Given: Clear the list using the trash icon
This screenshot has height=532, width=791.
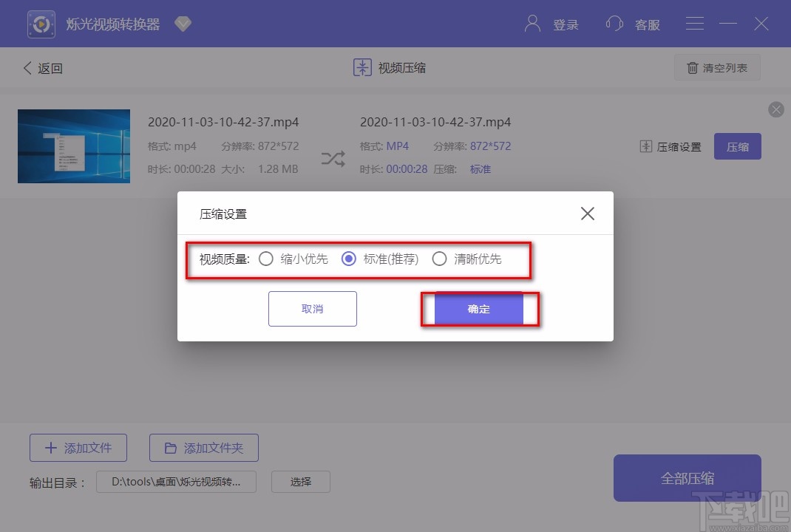Looking at the screenshot, I should click(x=692, y=67).
